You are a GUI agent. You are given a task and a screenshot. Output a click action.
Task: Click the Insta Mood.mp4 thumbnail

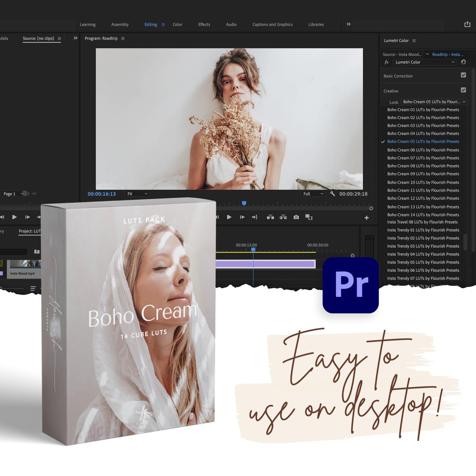pyautogui.click(x=25, y=264)
